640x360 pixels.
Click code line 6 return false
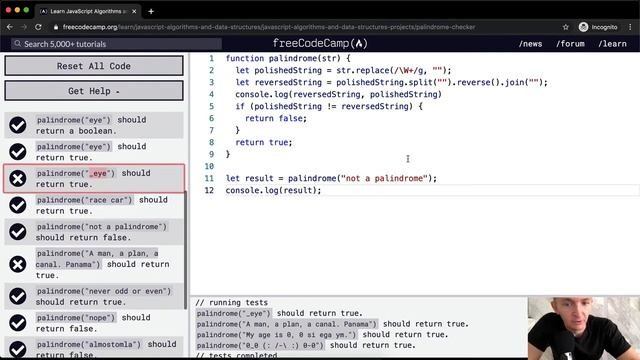(x=276, y=118)
